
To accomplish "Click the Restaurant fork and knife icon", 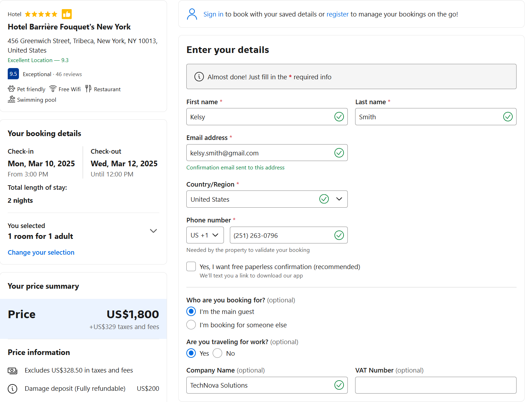I will (x=88, y=89).
